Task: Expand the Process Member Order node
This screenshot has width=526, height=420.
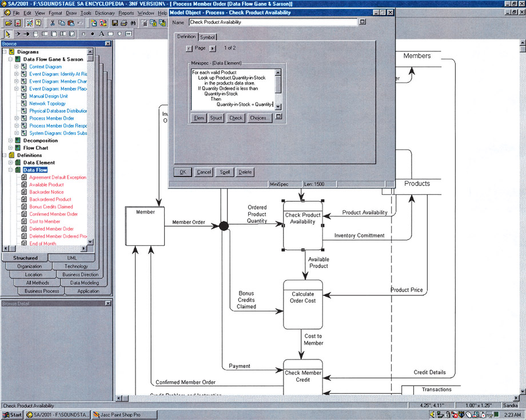Action: coord(17,118)
